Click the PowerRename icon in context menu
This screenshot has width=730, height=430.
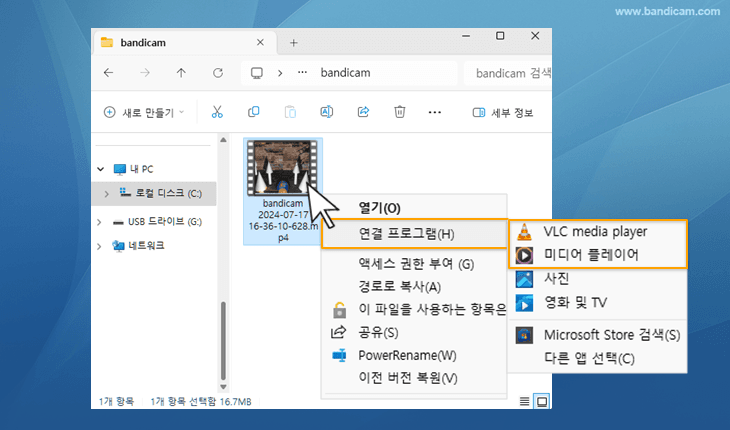coord(339,356)
